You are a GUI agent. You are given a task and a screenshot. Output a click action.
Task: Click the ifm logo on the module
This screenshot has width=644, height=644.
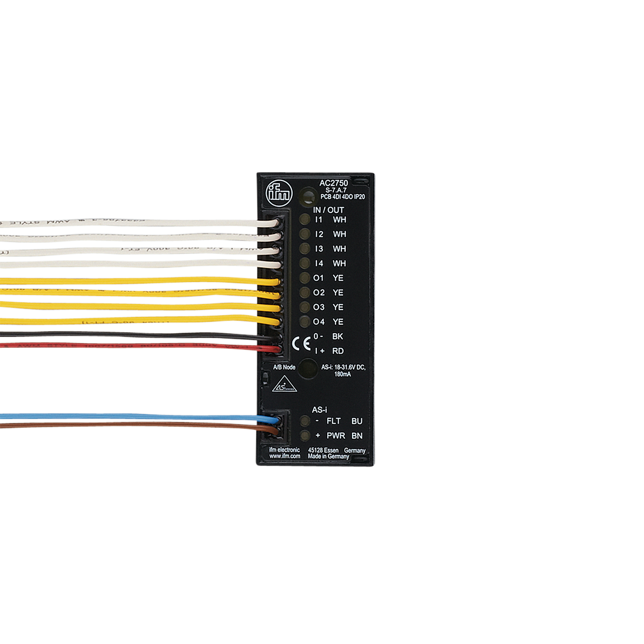[279, 193]
